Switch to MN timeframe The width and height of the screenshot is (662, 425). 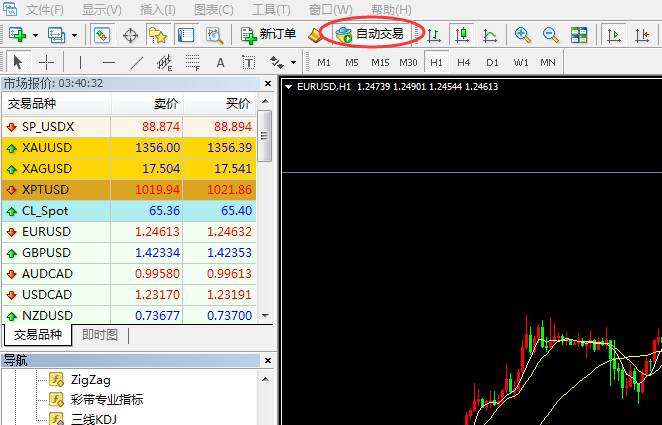[548, 62]
